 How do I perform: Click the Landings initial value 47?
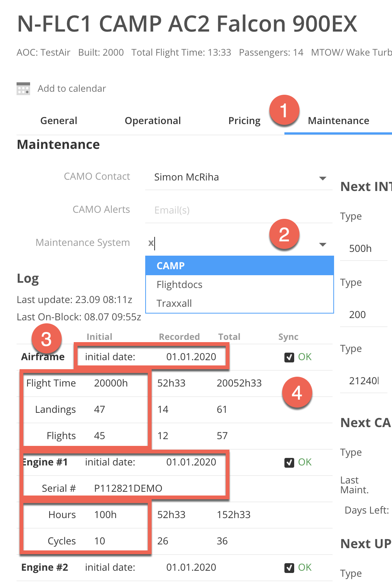point(100,409)
